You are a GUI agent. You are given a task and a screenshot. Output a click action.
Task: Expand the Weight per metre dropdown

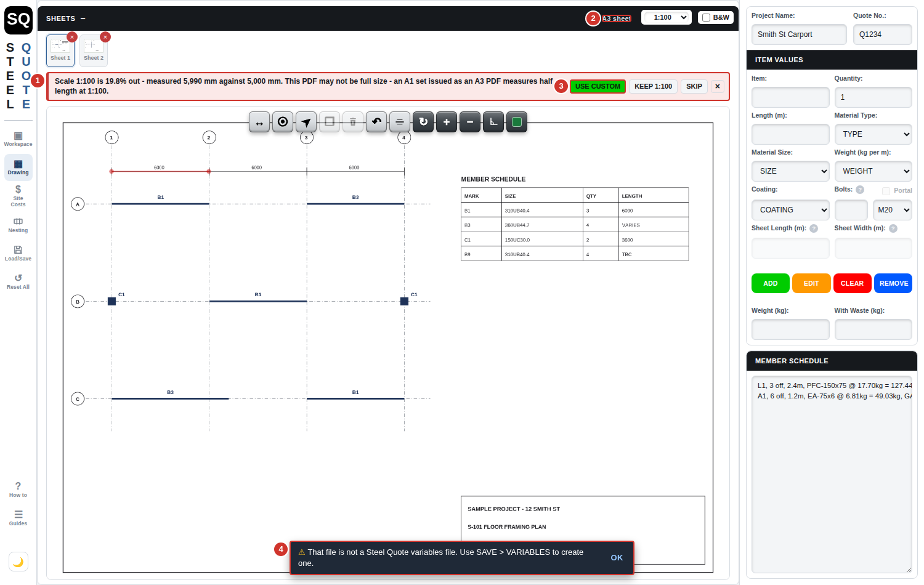[873, 171]
